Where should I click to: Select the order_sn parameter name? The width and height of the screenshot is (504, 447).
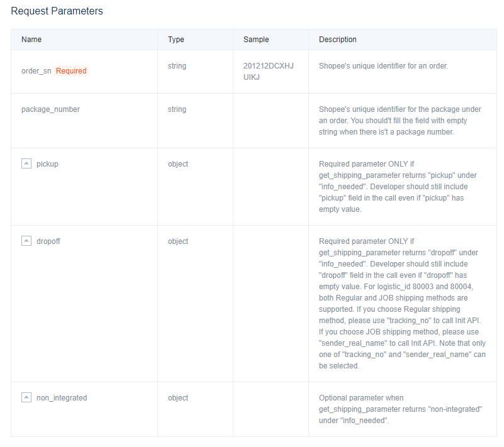click(x=36, y=71)
